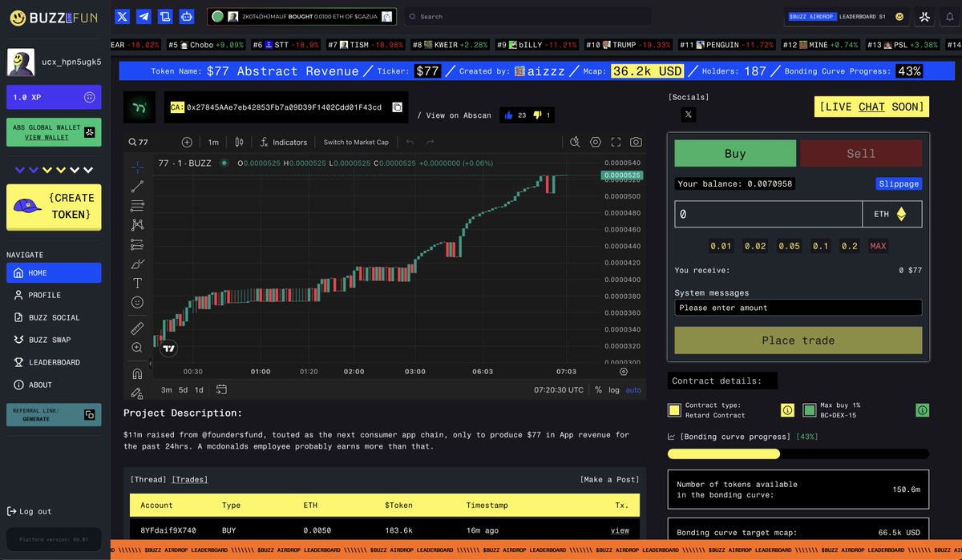Click the CREATE TOKEN button
This screenshot has width=962, height=560.
point(54,207)
